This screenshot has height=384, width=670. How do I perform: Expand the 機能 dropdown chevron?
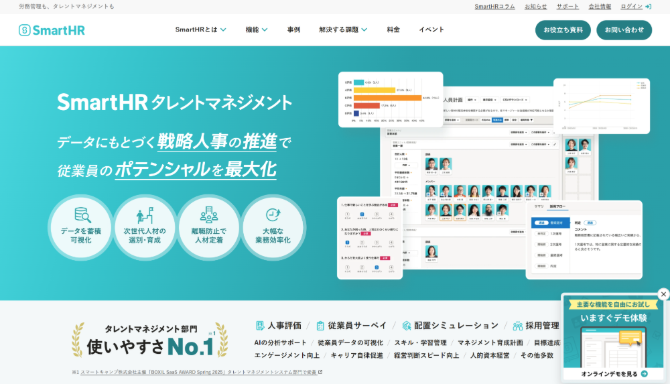(x=264, y=29)
